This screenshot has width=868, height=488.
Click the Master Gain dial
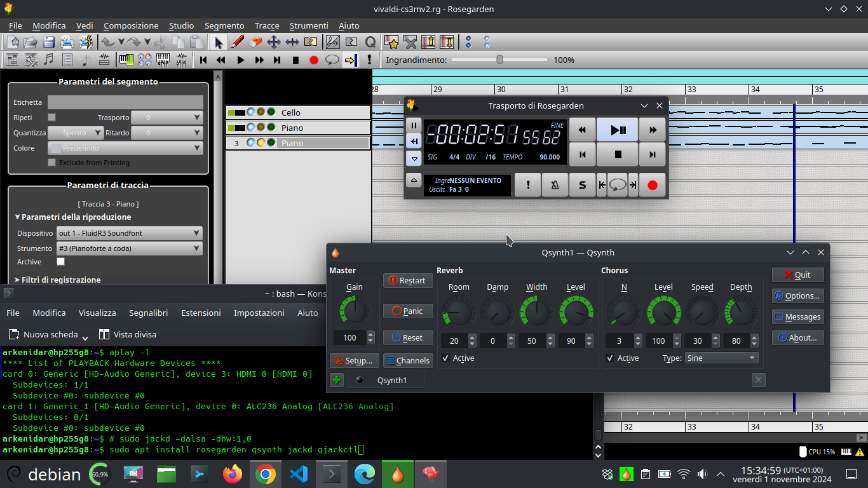click(354, 310)
